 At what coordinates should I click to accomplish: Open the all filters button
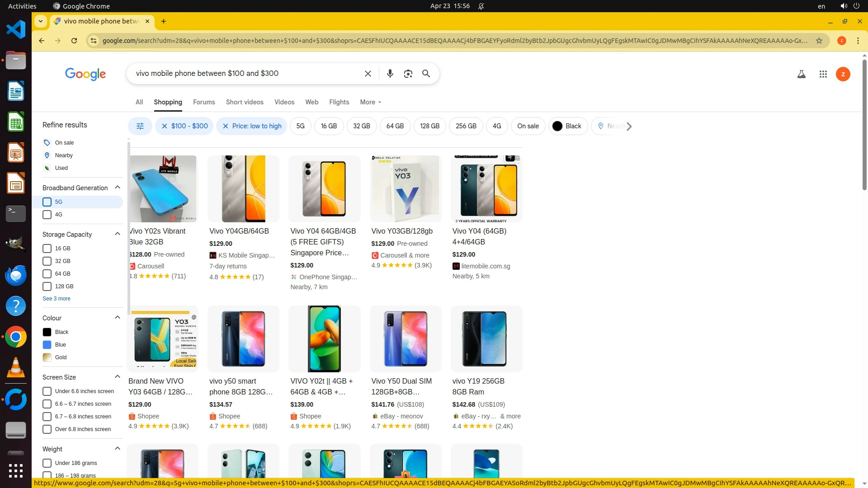point(140,126)
